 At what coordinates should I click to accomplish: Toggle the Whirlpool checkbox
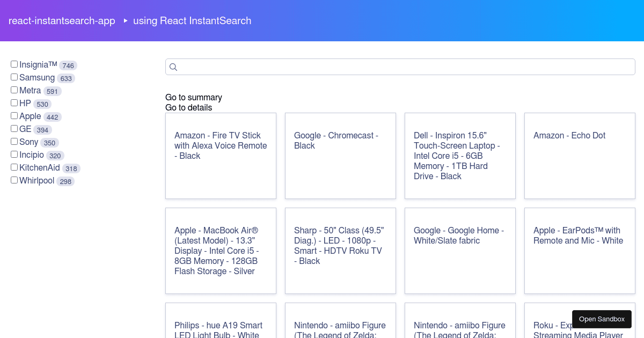click(14, 180)
